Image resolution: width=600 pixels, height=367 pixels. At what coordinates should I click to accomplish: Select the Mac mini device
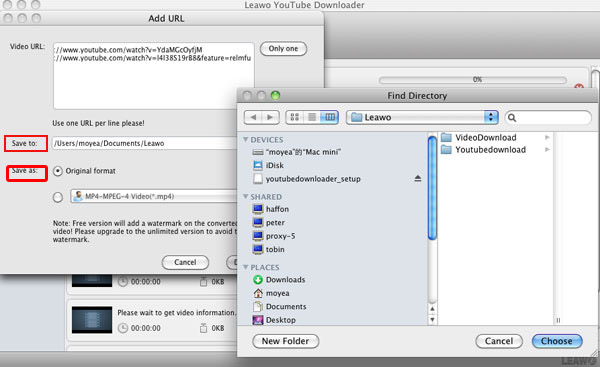[297, 152]
